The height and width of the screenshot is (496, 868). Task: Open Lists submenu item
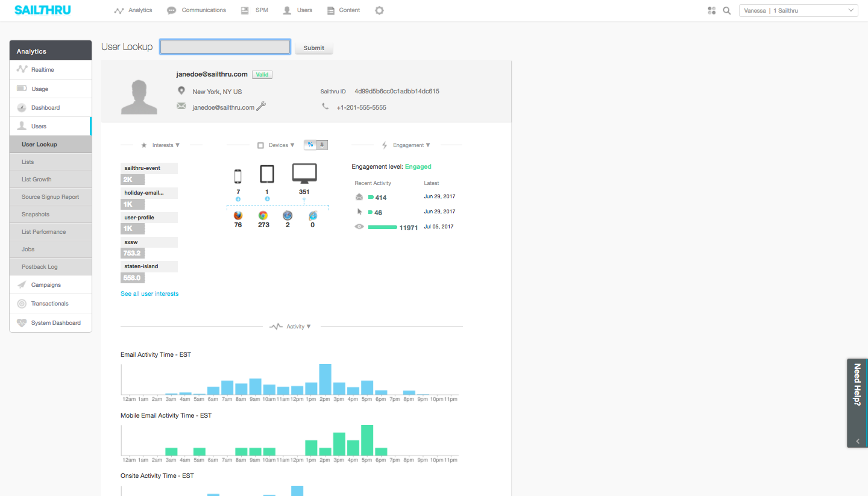(x=51, y=162)
